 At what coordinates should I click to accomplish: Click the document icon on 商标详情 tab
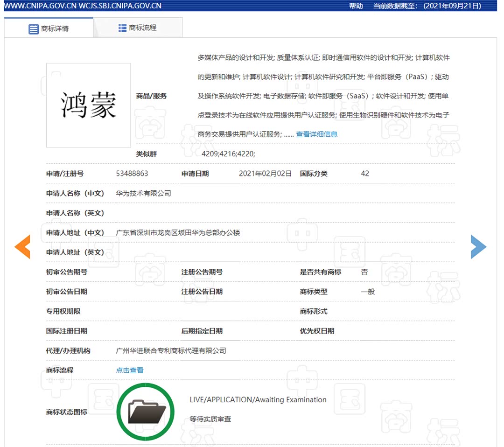pos(33,28)
